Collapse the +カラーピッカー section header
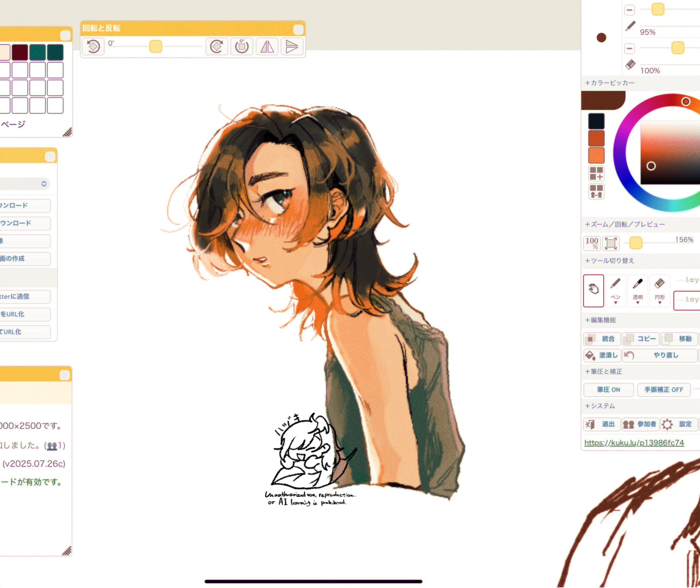 coord(610,83)
